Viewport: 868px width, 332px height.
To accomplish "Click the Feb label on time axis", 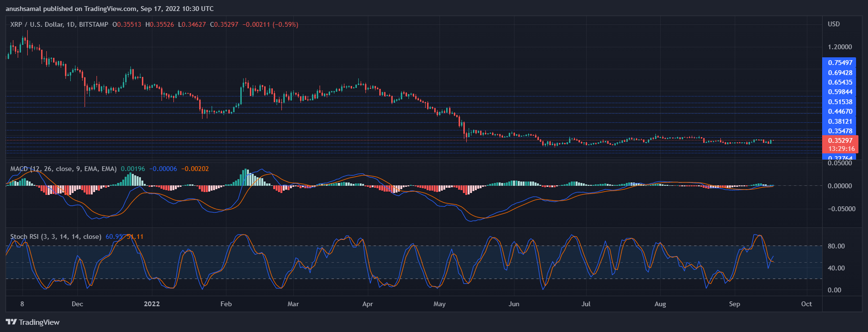I will (226, 304).
